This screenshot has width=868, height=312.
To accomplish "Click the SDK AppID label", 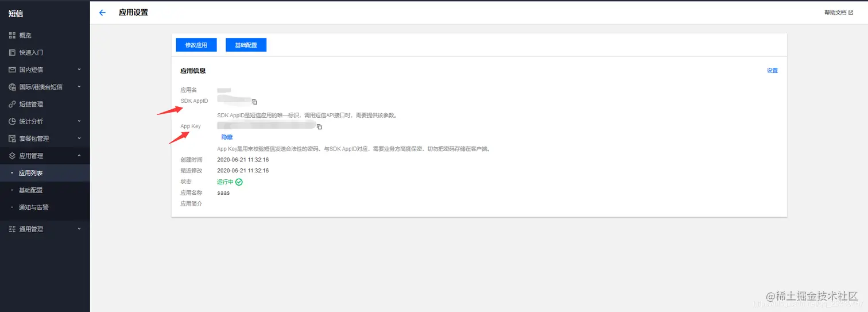I will [194, 101].
